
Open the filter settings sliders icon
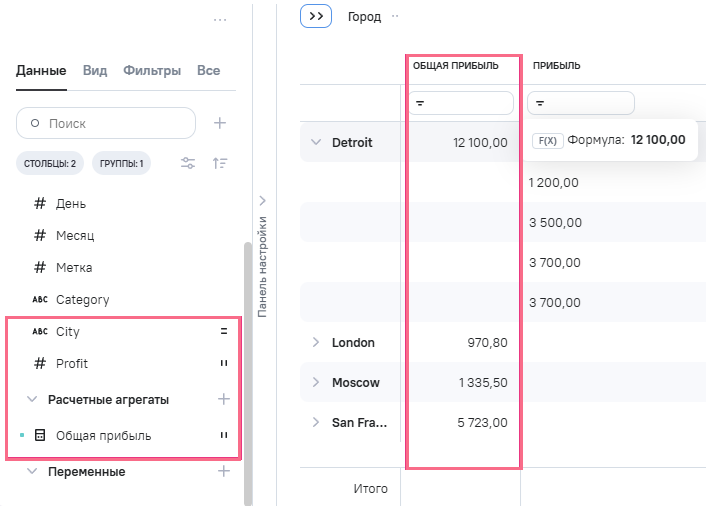tap(187, 163)
